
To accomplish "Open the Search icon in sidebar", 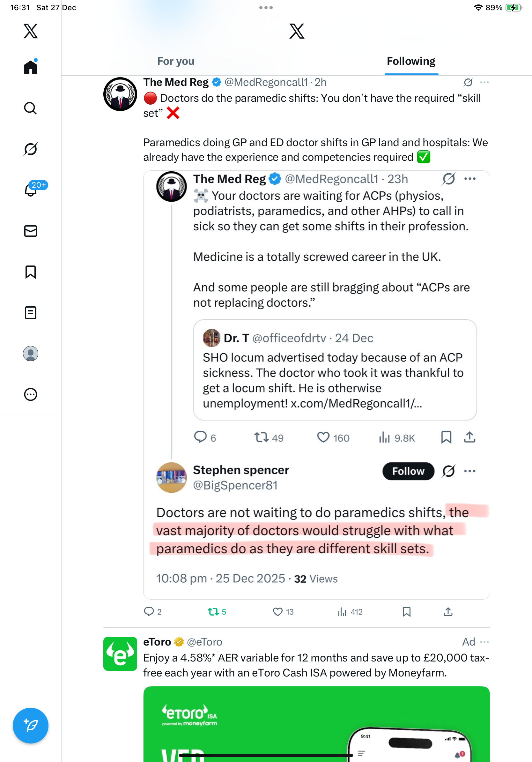I will [x=31, y=108].
